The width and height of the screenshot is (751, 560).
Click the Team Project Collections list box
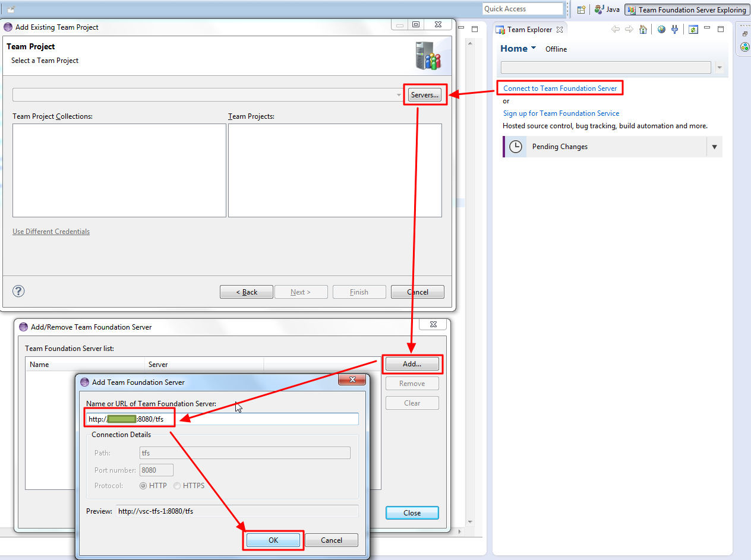119,170
